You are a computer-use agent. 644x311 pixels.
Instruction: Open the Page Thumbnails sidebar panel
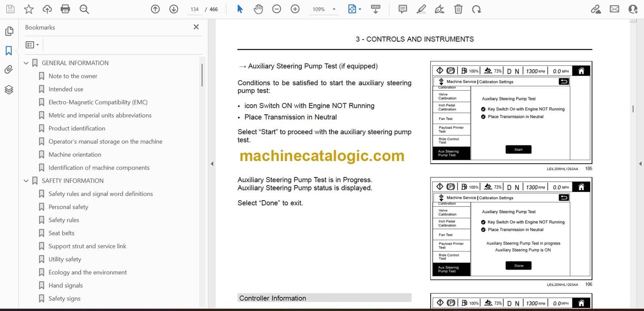(9, 31)
